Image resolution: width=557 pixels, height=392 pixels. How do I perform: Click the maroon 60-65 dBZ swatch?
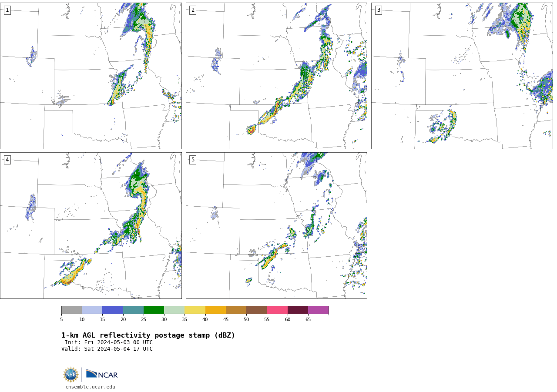(x=298, y=310)
